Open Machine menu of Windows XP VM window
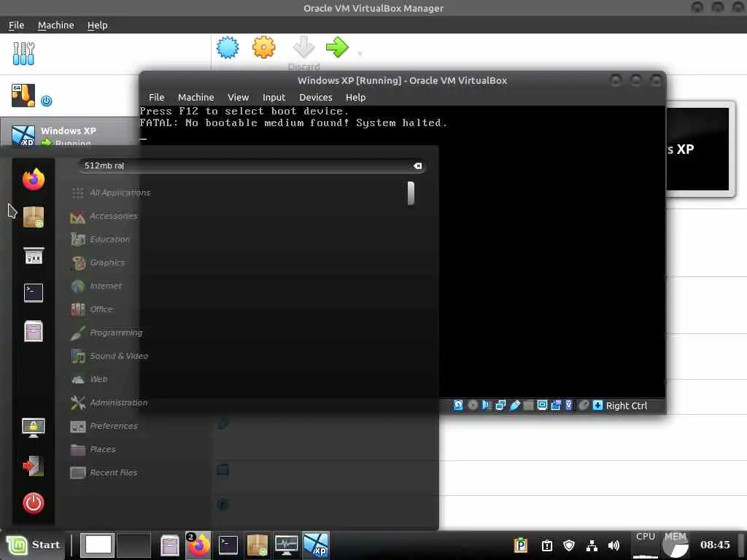Image resolution: width=747 pixels, height=560 pixels. [196, 97]
